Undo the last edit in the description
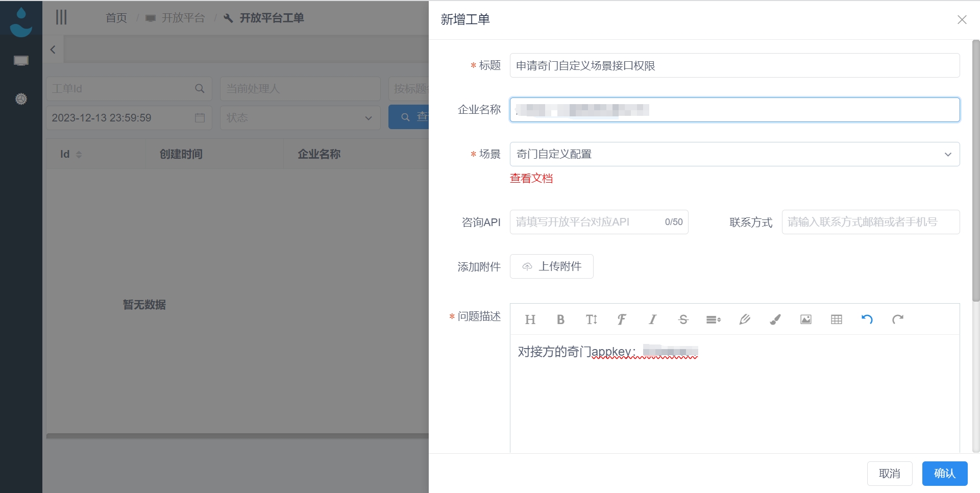 point(867,319)
